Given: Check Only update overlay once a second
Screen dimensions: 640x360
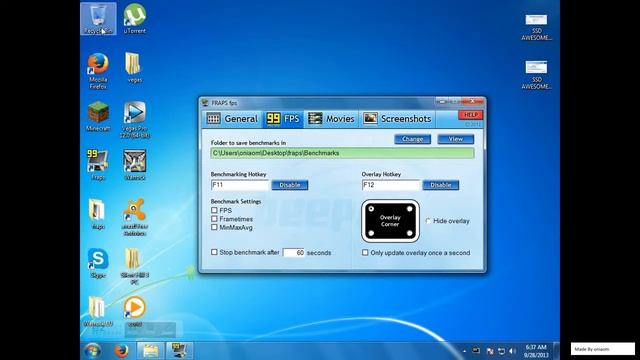Looking at the screenshot, I should tap(365, 253).
